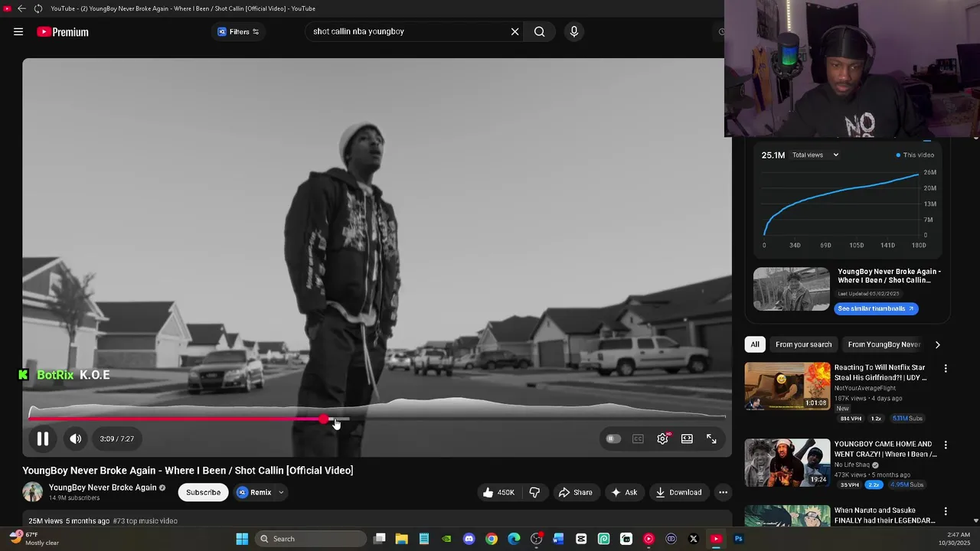This screenshot has width=980, height=551.
Task: Click the magnifier search button
Action: (x=540, y=31)
